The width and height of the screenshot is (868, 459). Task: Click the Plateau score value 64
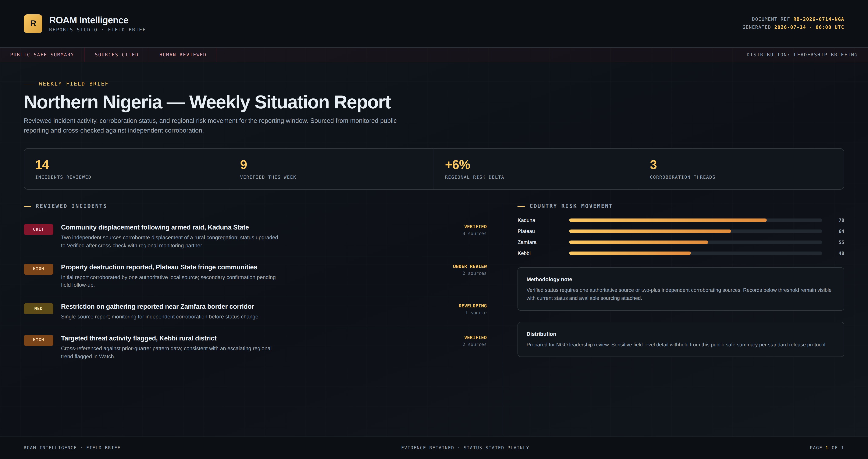click(841, 231)
